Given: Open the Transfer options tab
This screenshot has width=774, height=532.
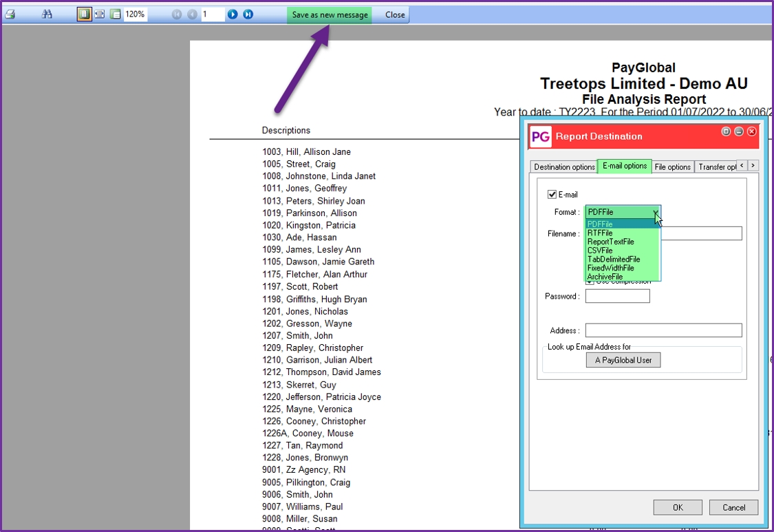Looking at the screenshot, I should click(716, 167).
